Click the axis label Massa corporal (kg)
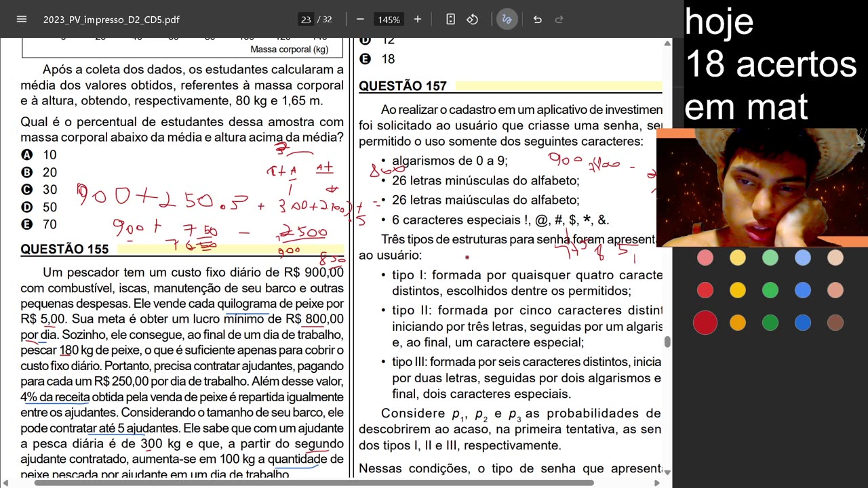This screenshot has height=488, width=868. click(290, 49)
